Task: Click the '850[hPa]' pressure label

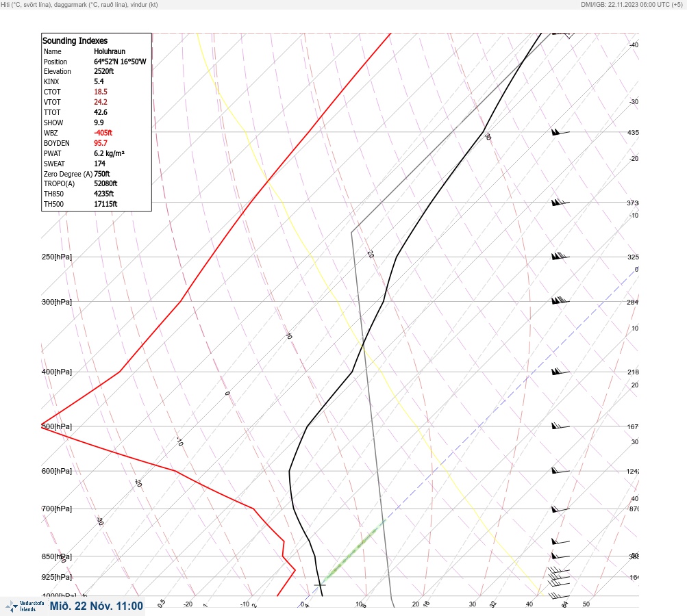Action: (57, 556)
